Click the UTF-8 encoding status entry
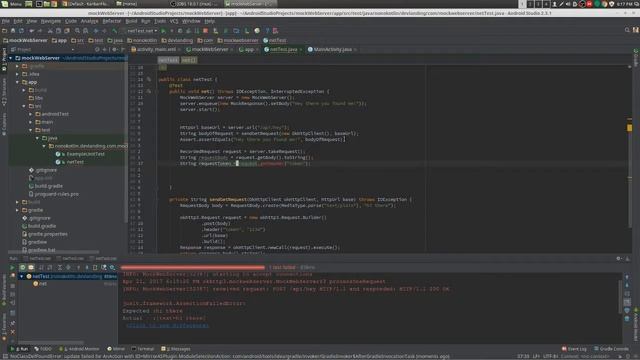The height and width of the screenshot is (360, 640). click(550, 356)
